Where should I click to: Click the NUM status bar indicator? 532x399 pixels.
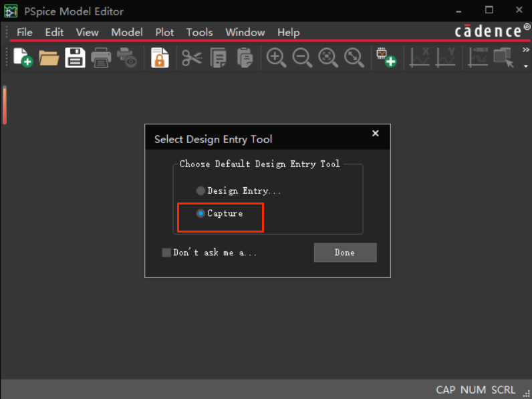click(x=473, y=390)
